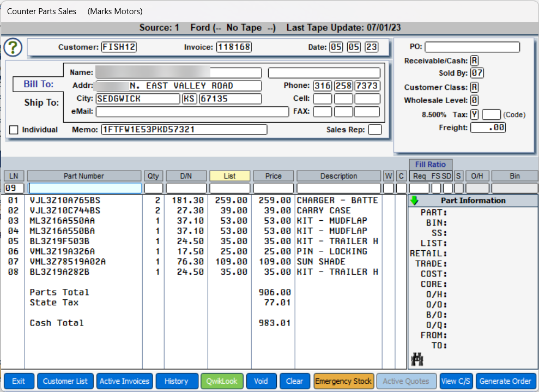
Task: Click the question mark help icon
Action: point(13,48)
